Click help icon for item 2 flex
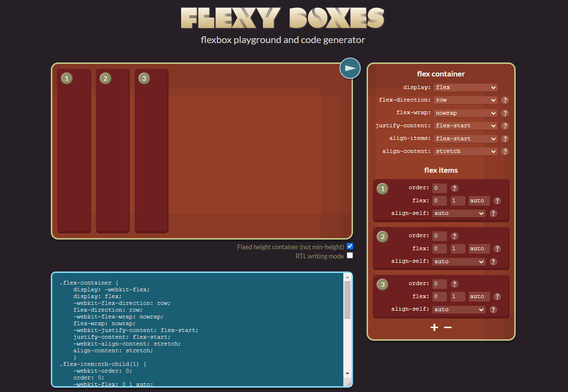The height and width of the screenshot is (392, 568). click(497, 249)
